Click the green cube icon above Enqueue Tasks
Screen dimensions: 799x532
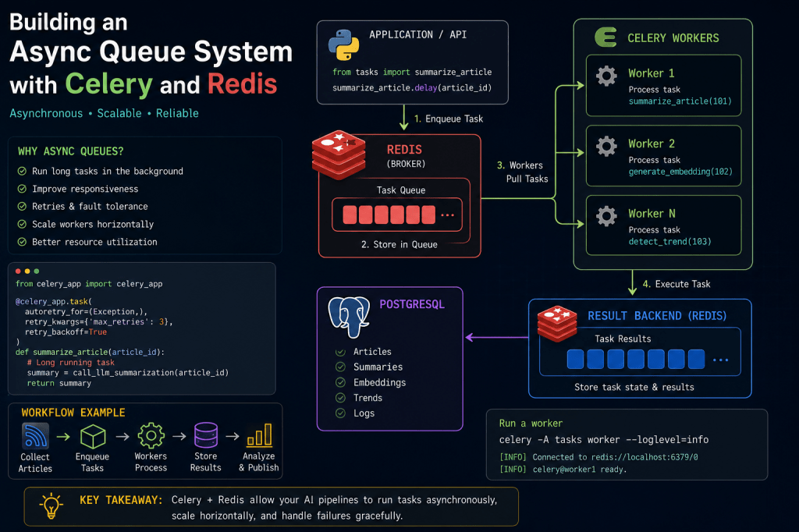[x=93, y=436]
